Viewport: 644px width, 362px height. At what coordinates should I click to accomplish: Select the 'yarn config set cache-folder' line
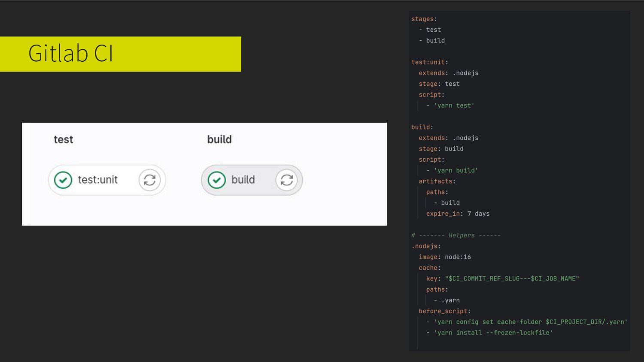(x=527, y=322)
